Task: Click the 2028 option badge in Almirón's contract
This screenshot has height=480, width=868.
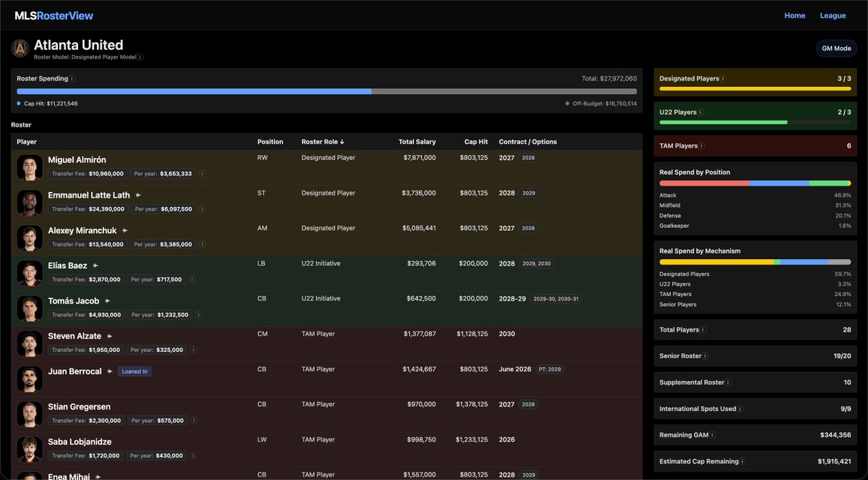Action: coord(529,157)
